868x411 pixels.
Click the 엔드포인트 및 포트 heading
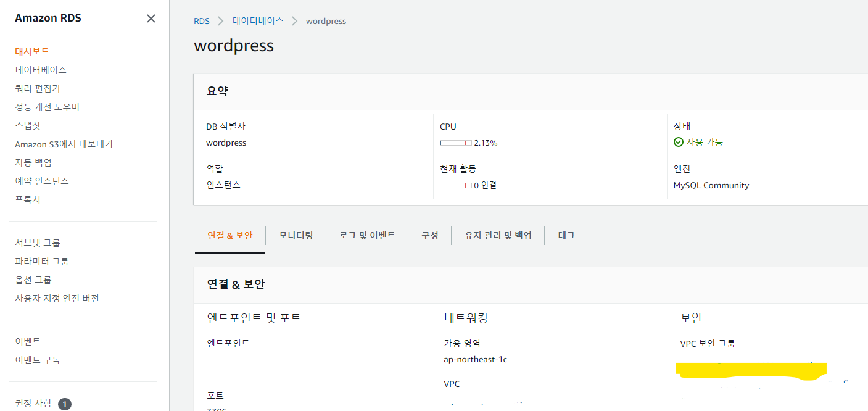pos(254,318)
